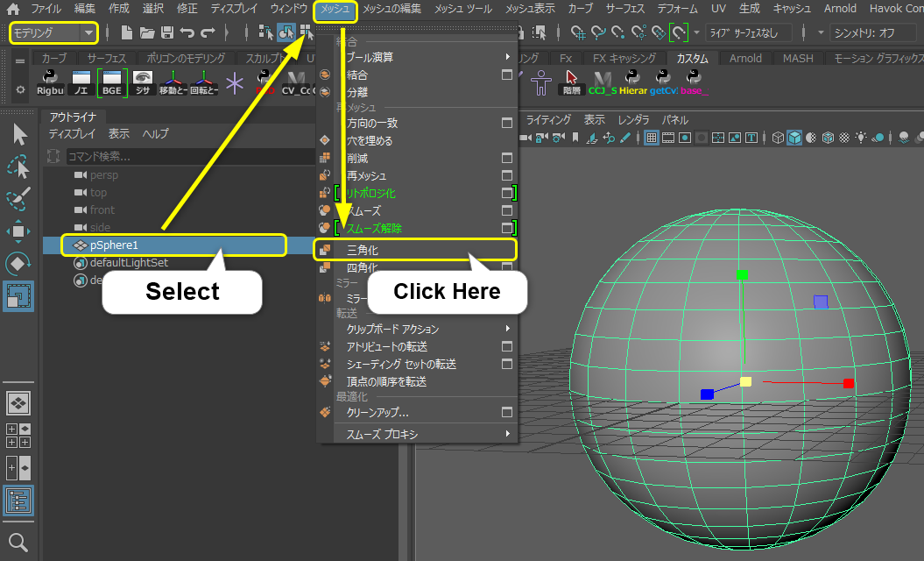
Task: Click the blue Z-axis manipulator handle
Action: click(707, 394)
